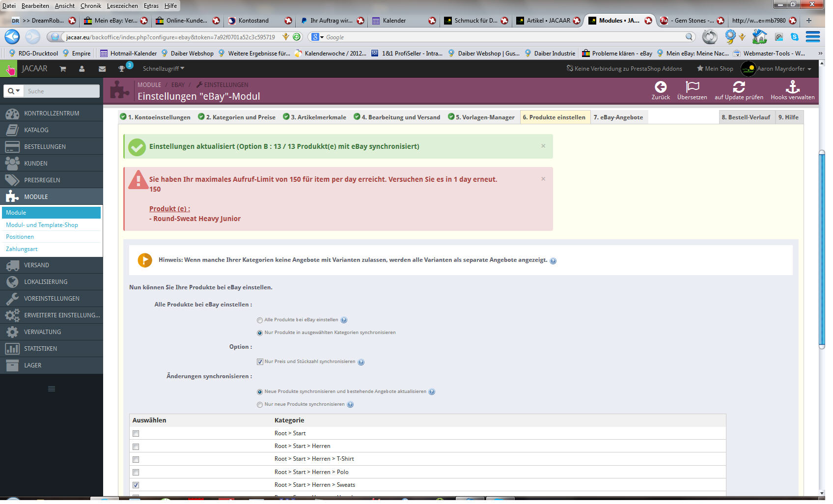Click help icon next to Nur Preis und Stückzahl
833x504 pixels.
tap(361, 363)
